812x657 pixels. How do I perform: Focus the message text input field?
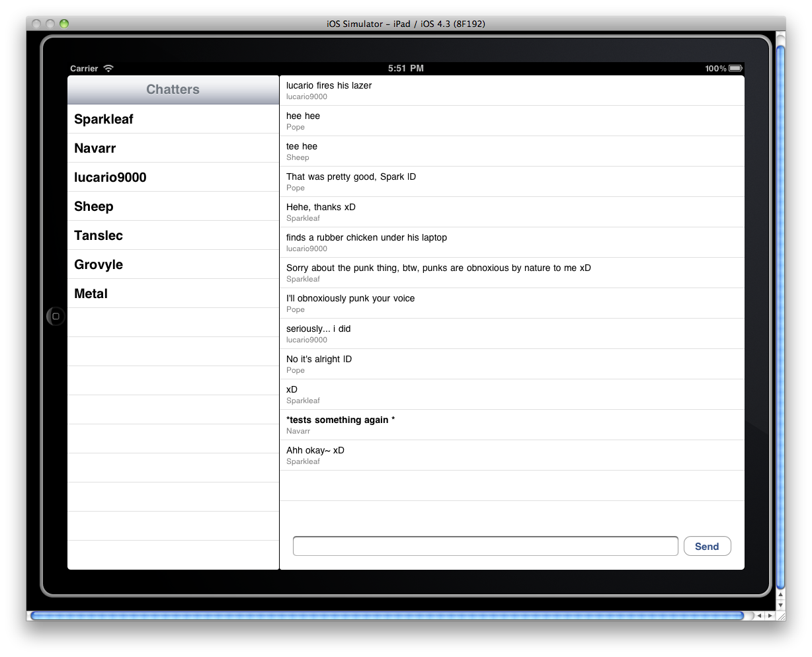click(x=485, y=546)
